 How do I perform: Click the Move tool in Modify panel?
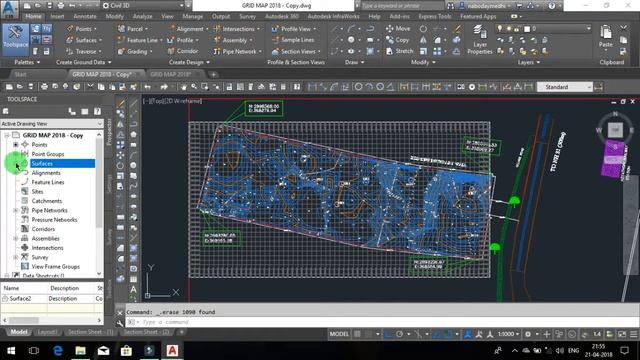point(398,29)
